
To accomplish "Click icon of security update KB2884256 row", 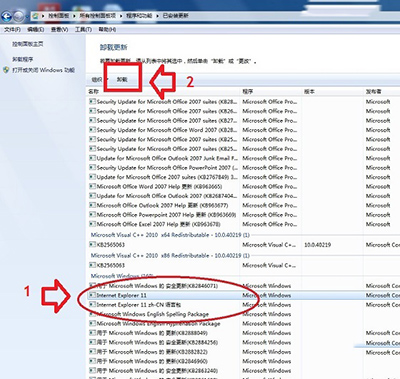I will point(92,342).
